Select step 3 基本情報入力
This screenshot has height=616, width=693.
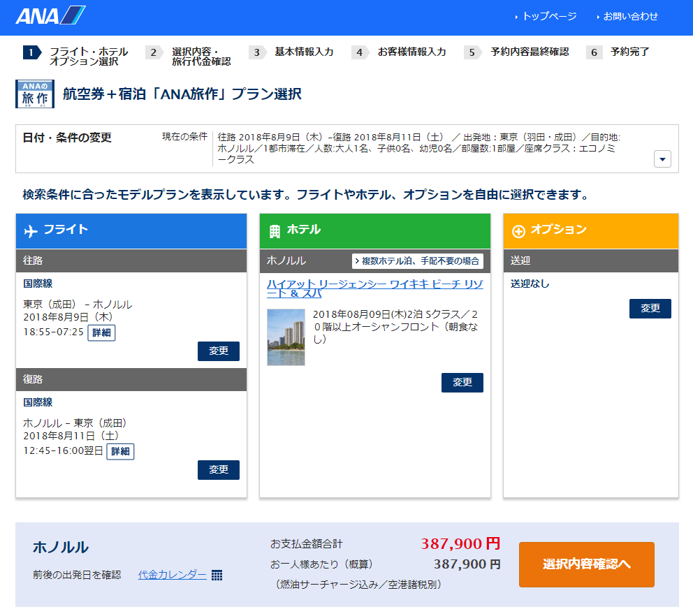(291, 52)
